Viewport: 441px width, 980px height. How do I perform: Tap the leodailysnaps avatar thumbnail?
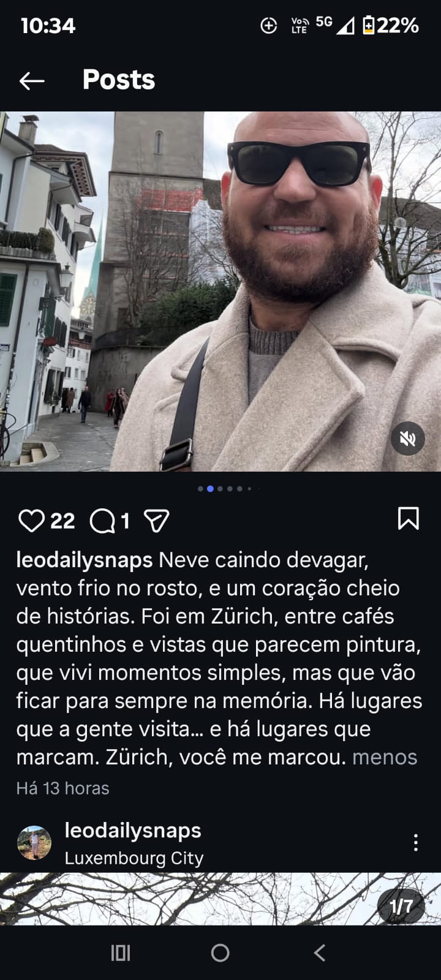pyautogui.click(x=34, y=843)
